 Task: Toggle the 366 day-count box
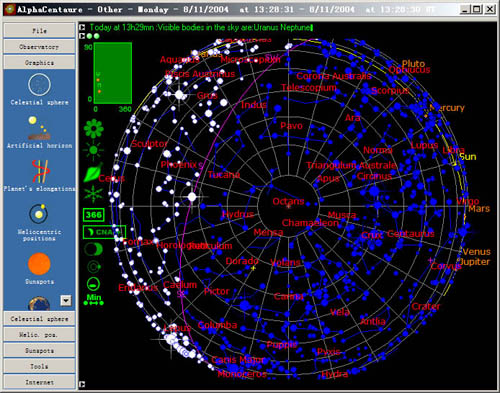click(x=93, y=215)
